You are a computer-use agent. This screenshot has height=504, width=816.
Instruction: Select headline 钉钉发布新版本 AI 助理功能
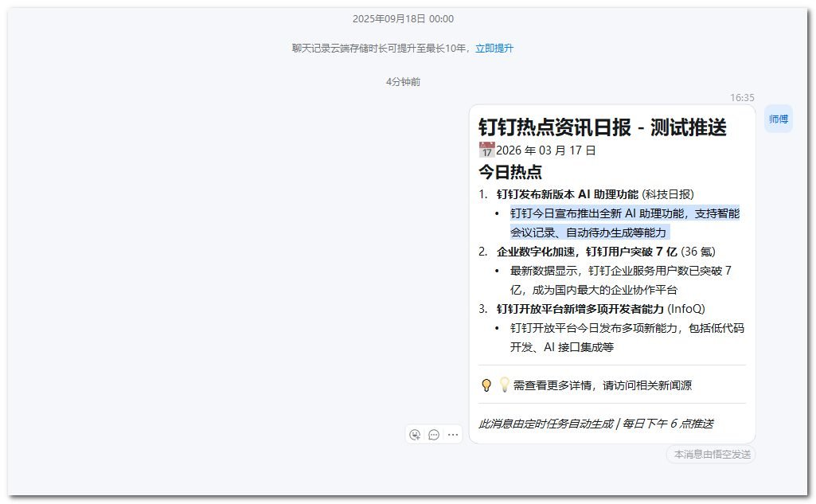[x=568, y=194]
